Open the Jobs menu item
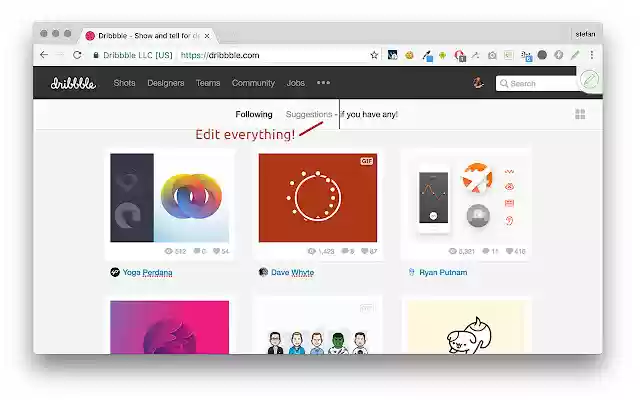This screenshot has width=640, height=400. [296, 83]
